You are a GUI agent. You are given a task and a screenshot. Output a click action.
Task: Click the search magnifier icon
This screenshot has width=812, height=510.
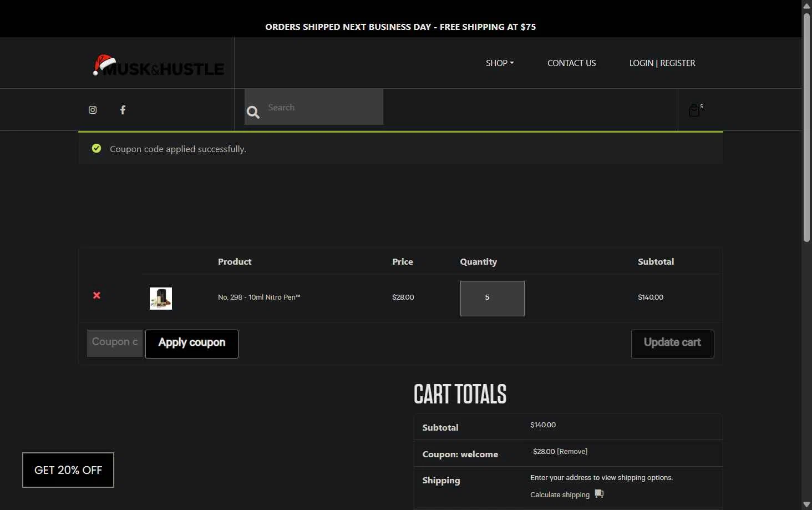tap(253, 113)
